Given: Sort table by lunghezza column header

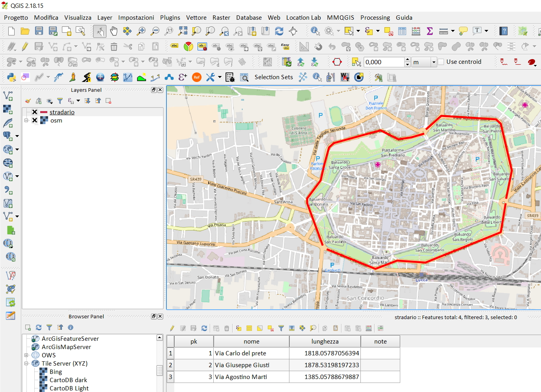Looking at the screenshot, I should [325, 342].
